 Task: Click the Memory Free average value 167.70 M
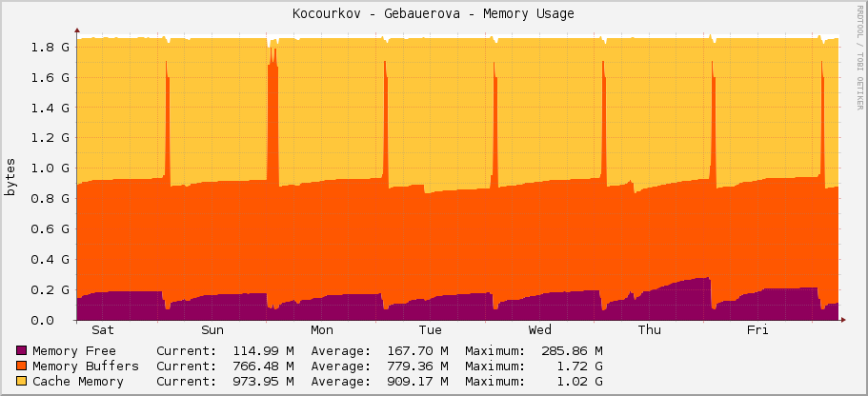[417, 350]
